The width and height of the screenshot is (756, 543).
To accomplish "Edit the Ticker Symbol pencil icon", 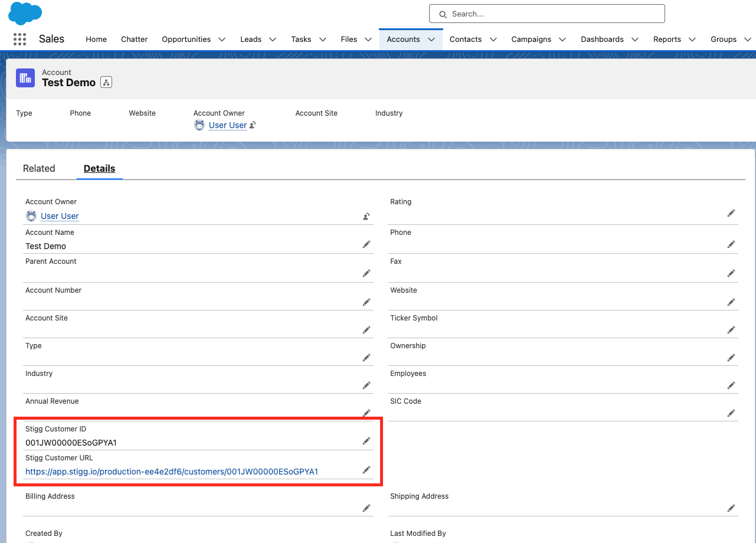I will [x=731, y=330].
